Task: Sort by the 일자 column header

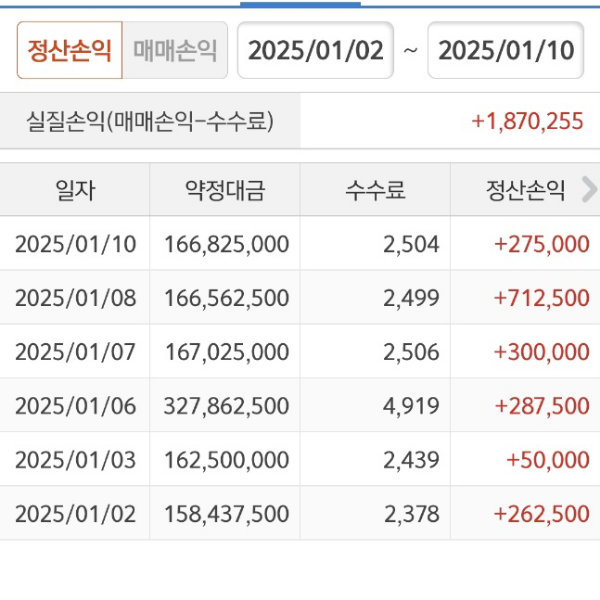Action: [x=75, y=190]
